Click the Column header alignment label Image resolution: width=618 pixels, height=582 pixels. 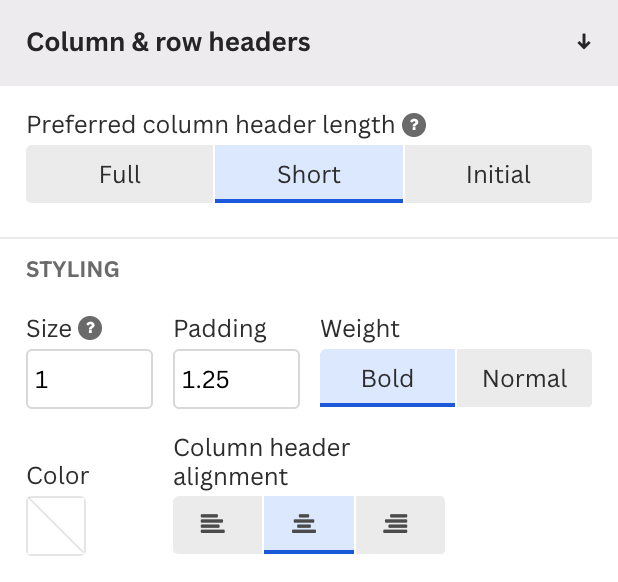tap(262, 462)
